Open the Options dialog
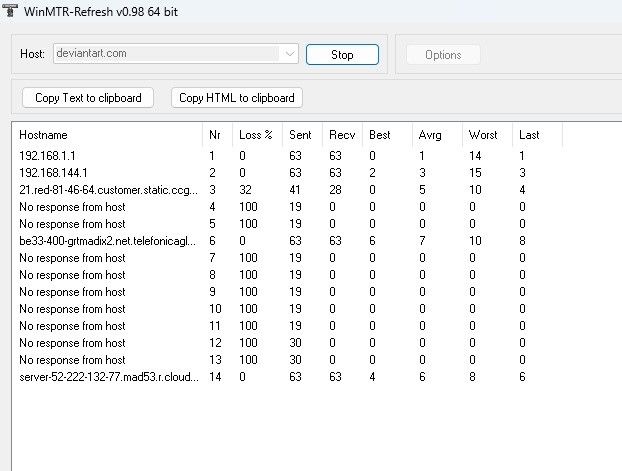The height and width of the screenshot is (471, 622). pyautogui.click(x=442, y=55)
